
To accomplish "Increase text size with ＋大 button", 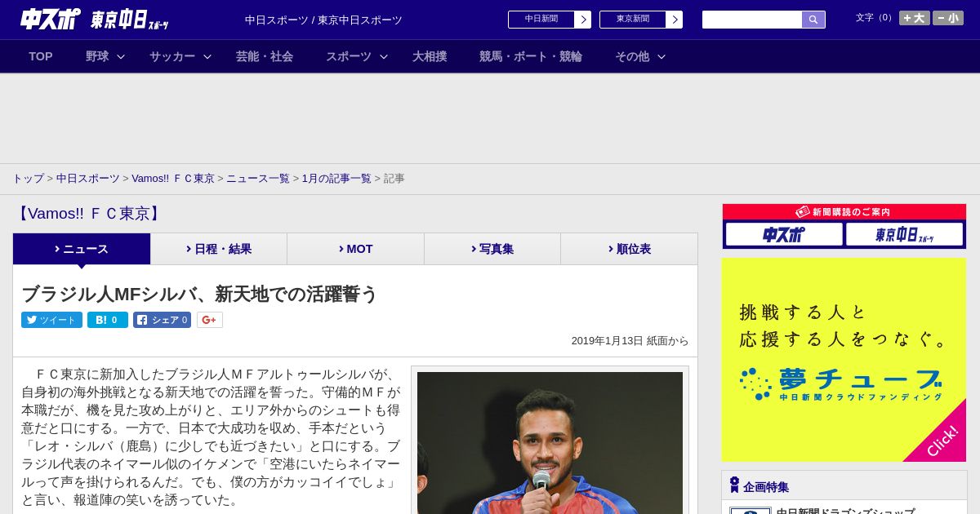I will 915,18.
